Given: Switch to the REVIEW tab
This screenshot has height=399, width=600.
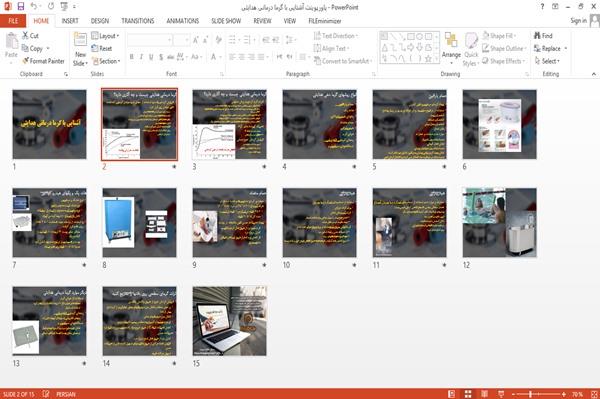Looking at the screenshot, I should pos(262,21).
